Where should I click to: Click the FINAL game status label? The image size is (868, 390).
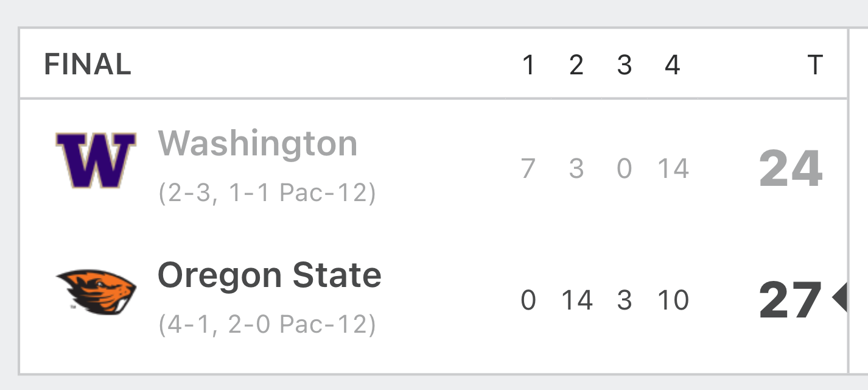point(88,65)
